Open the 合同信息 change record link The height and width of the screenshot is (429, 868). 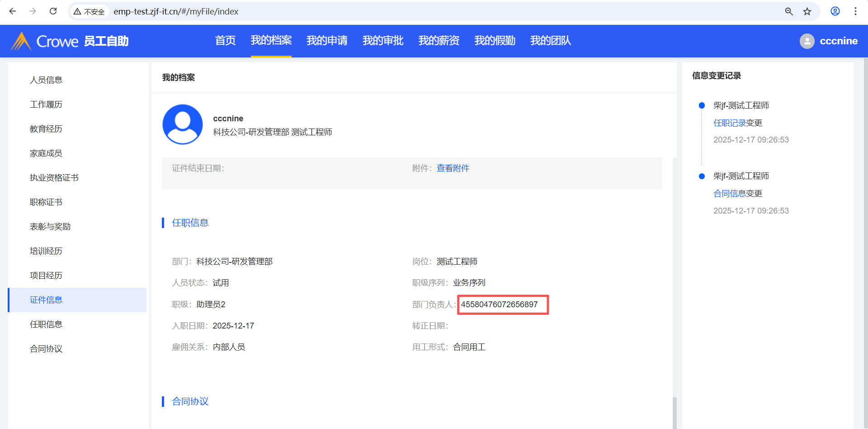[730, 194]
